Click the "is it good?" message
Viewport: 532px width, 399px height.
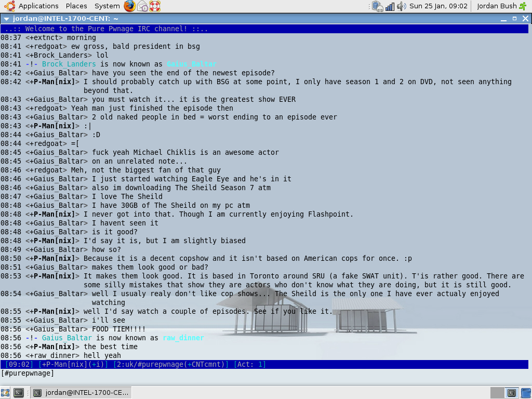pos(115,232)
